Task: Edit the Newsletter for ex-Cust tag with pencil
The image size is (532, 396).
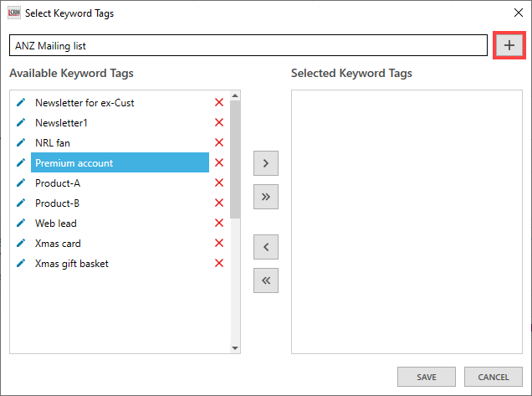Action: (x=21, y=103)
